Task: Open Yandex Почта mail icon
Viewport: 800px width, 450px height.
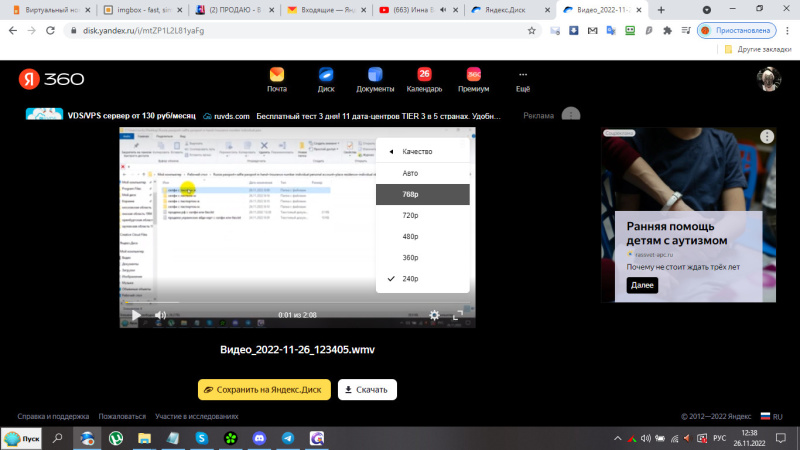Action: coord(276,75)
